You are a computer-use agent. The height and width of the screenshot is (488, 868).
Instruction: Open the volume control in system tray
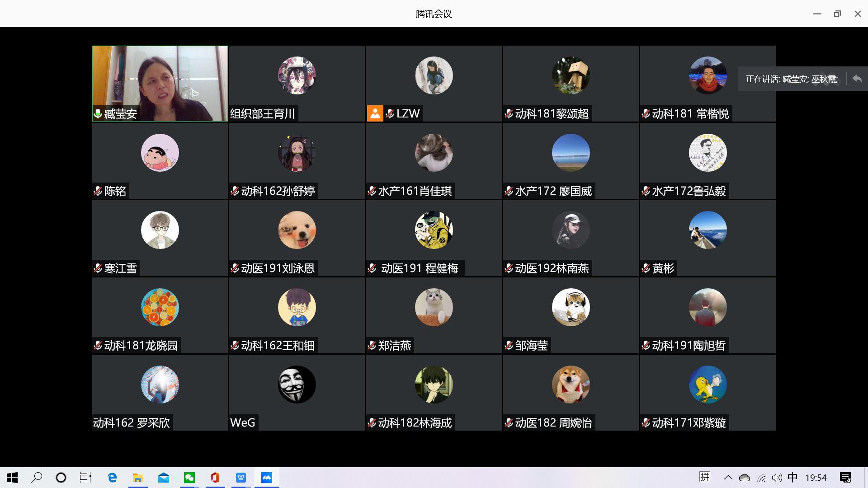click(x=777, y=478)
